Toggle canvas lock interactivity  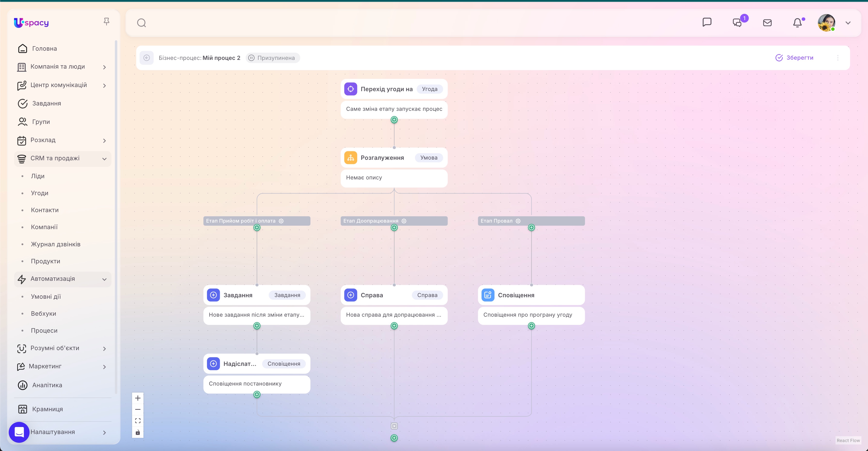tap(138, 433)
